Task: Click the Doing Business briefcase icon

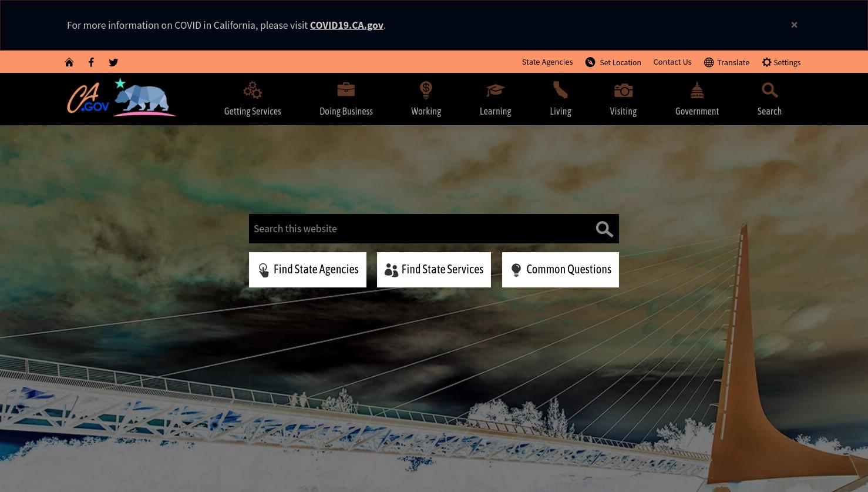Action: 346,89
